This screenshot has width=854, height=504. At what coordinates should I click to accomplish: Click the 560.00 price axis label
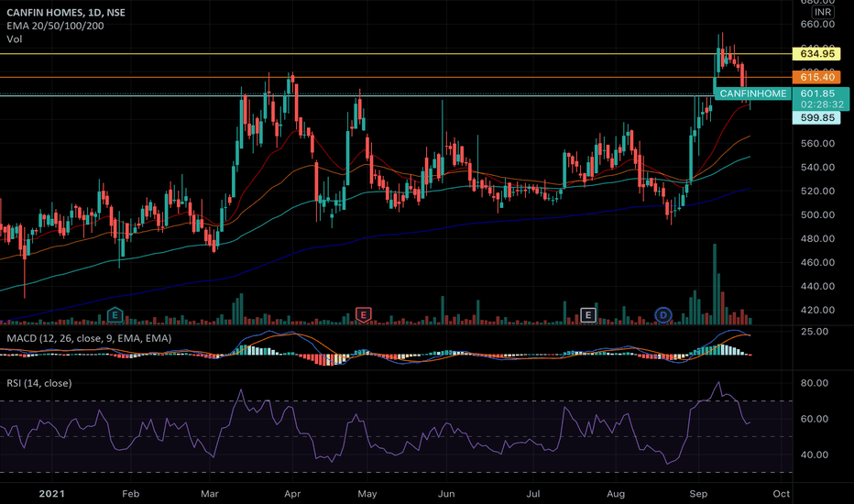point(817,143)
